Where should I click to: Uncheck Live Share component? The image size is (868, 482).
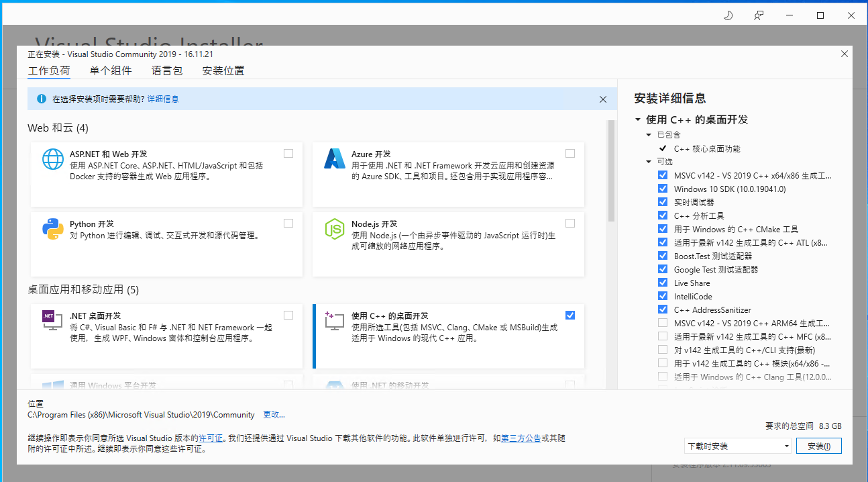(663, 283)
